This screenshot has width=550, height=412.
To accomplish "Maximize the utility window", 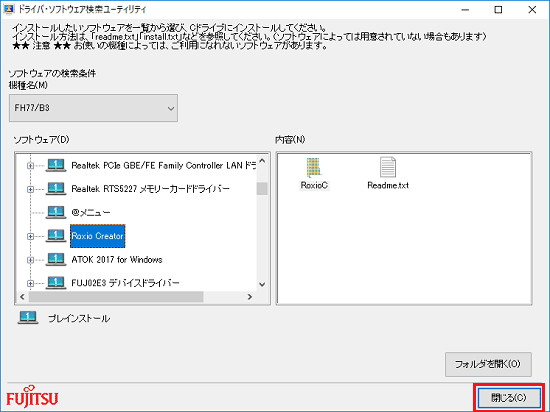I will point(498,9).
